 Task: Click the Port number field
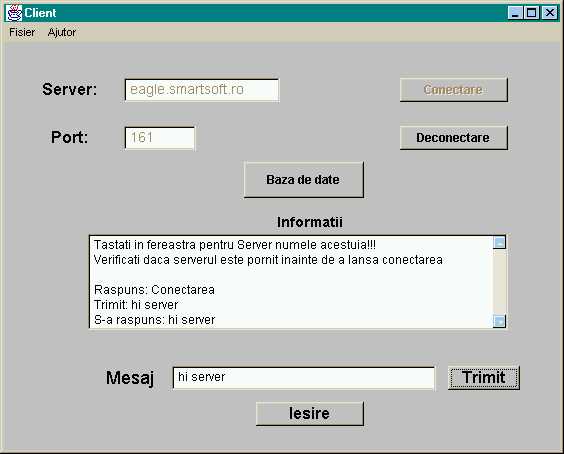point(160,138)
